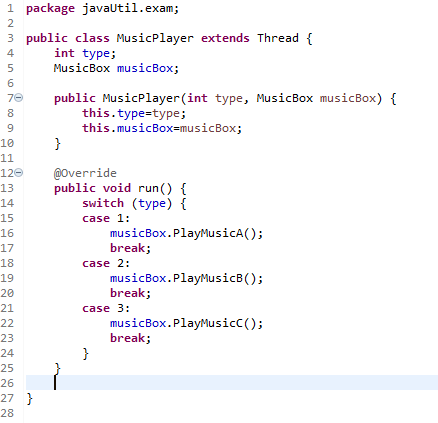Click the 'PlayMusicB()' call
The height and width of the screenshot is (423, 438).
[215, 279]
